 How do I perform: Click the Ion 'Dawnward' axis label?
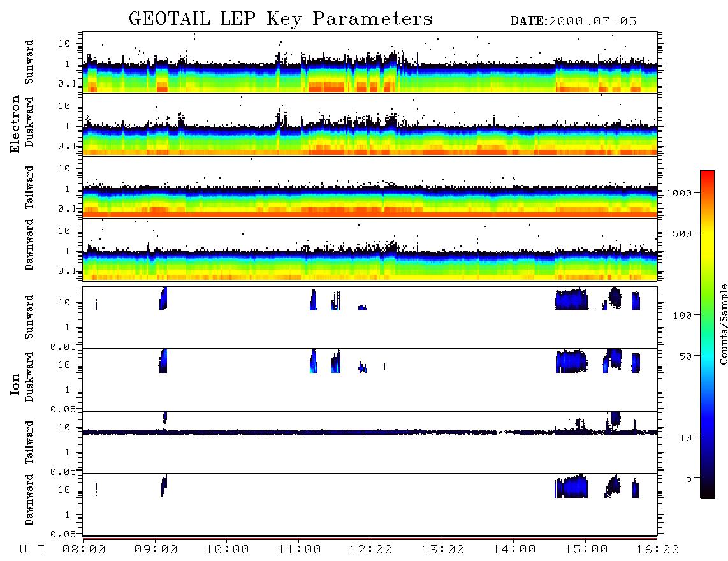(x=29, y=500)
